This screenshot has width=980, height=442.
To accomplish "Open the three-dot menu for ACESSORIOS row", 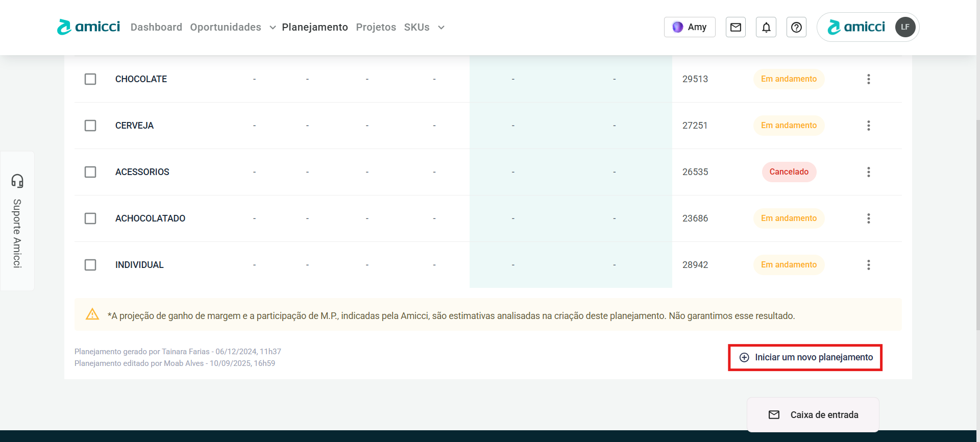I will point(868,172).
